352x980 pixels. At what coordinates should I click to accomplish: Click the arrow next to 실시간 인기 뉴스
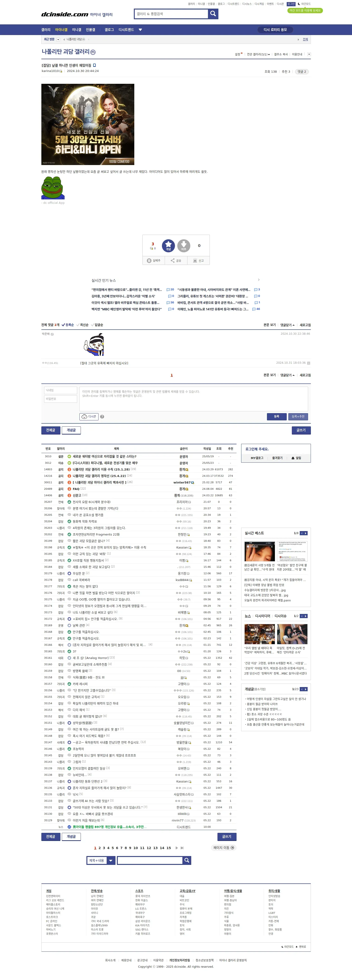259,280
